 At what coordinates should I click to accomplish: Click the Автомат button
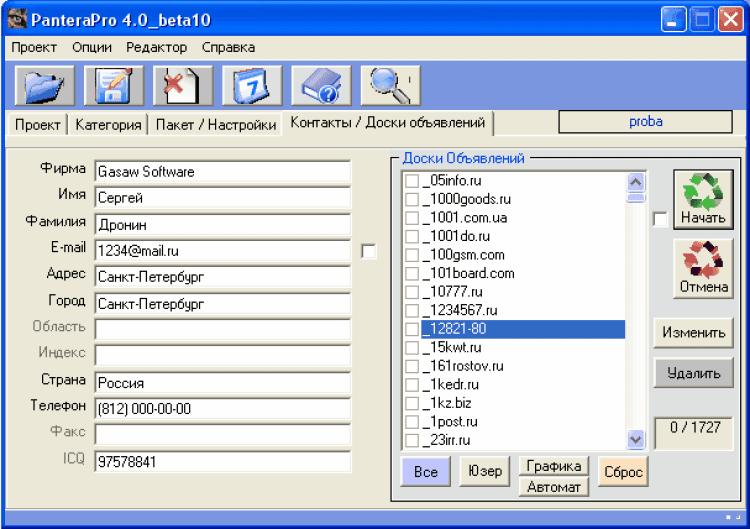click(x=554, y=487)
